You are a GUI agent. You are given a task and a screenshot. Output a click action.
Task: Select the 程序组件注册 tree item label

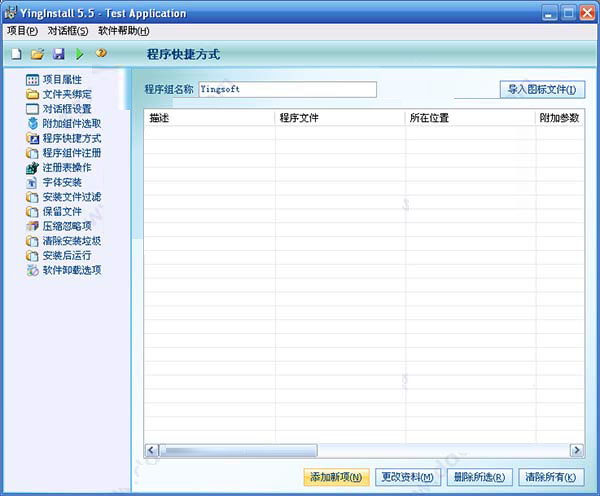[72, 153]
